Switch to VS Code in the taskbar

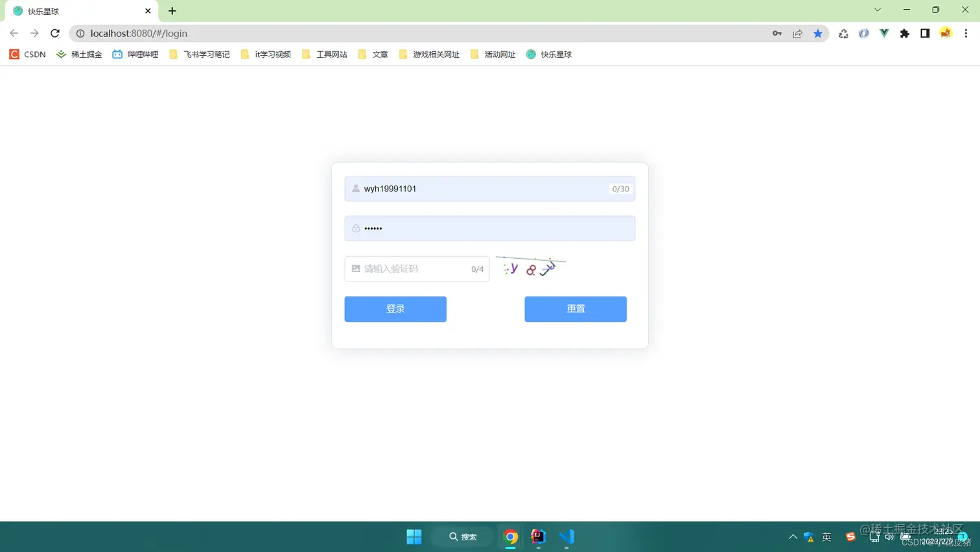[566, 536]
